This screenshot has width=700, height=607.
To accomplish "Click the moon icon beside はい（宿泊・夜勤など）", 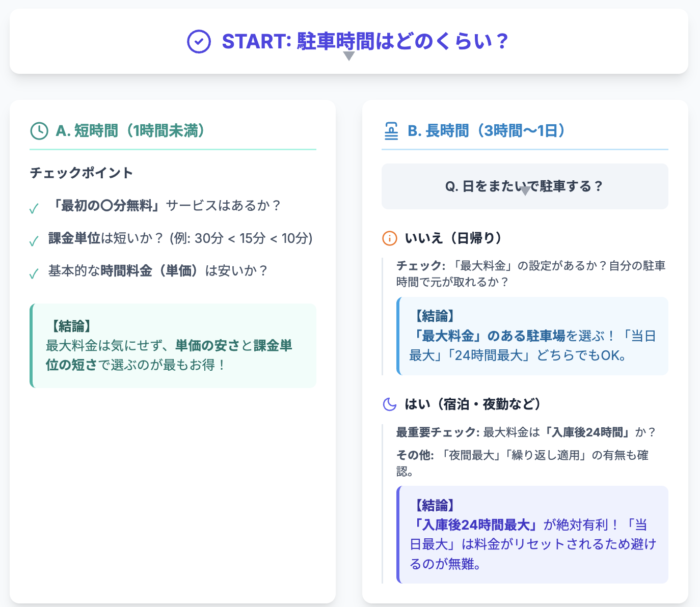I will point(389,404).
